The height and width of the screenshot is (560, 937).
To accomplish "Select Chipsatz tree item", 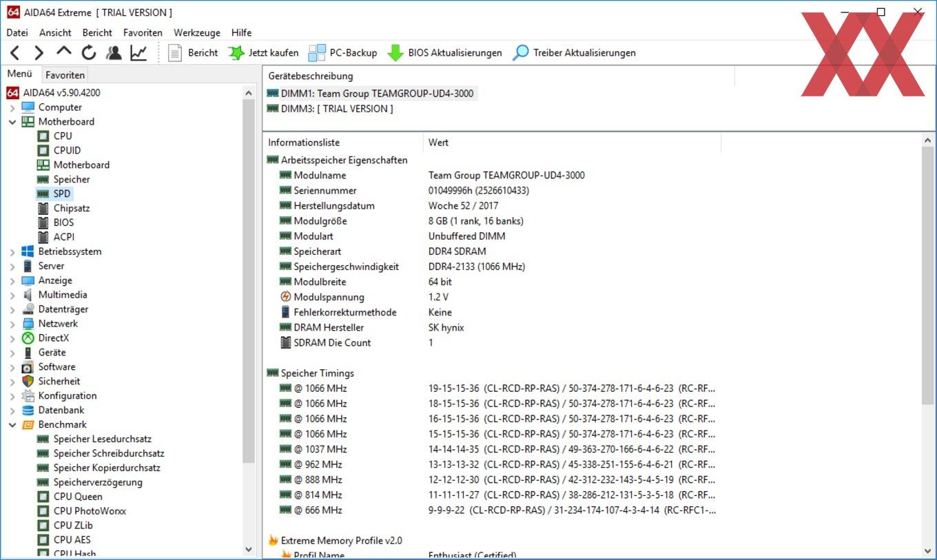I will 72,208.
